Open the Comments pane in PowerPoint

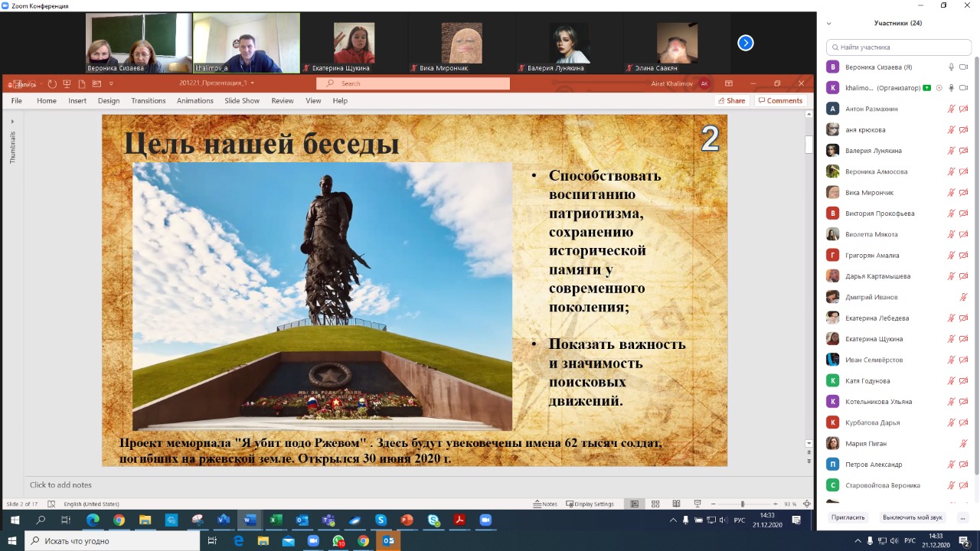[780, 101]
